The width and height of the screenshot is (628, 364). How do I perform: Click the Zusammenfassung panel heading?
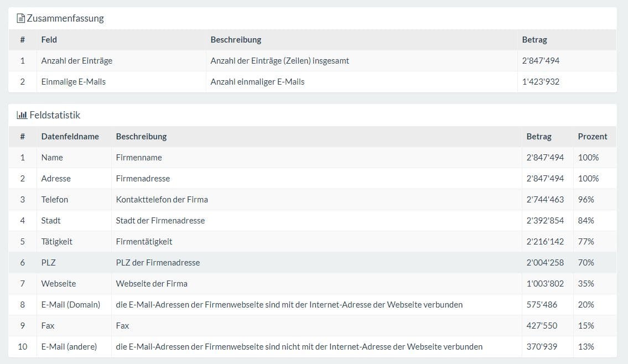[65, 18]
